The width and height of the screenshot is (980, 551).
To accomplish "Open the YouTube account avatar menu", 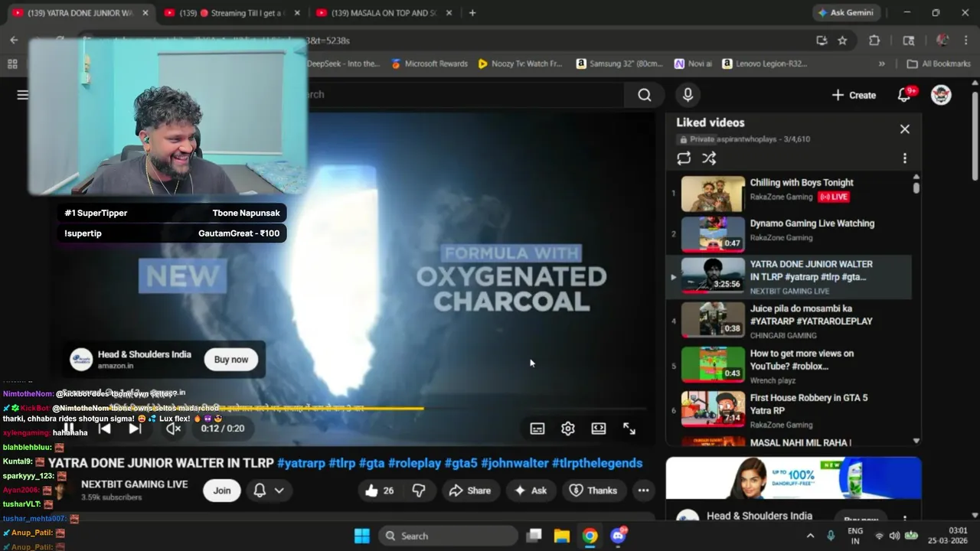I will (x=941, y=95).
